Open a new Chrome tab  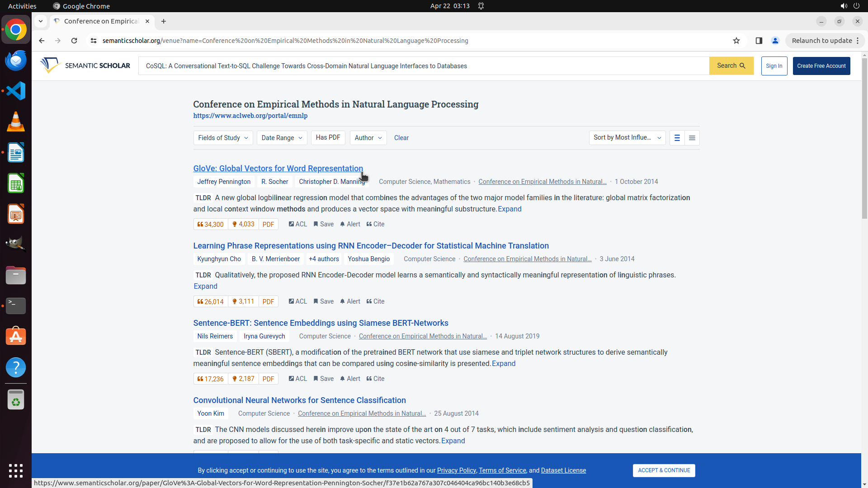164,21
